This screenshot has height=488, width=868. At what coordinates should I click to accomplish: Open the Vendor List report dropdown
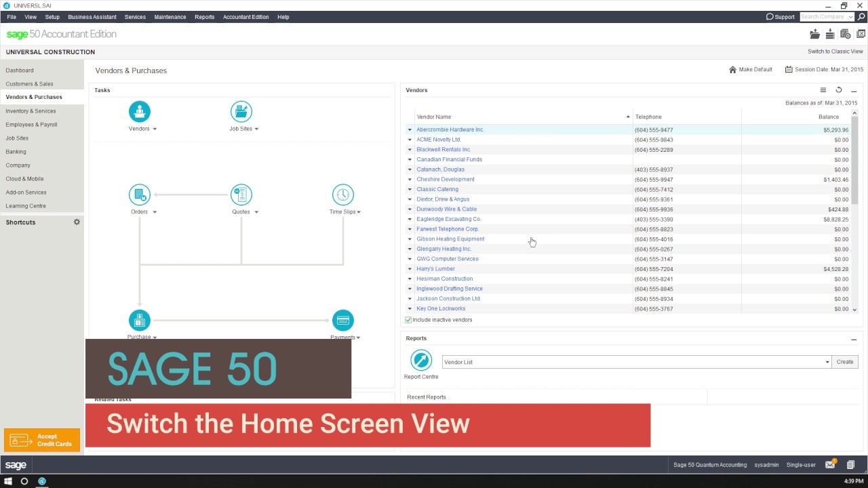(827, 362)
